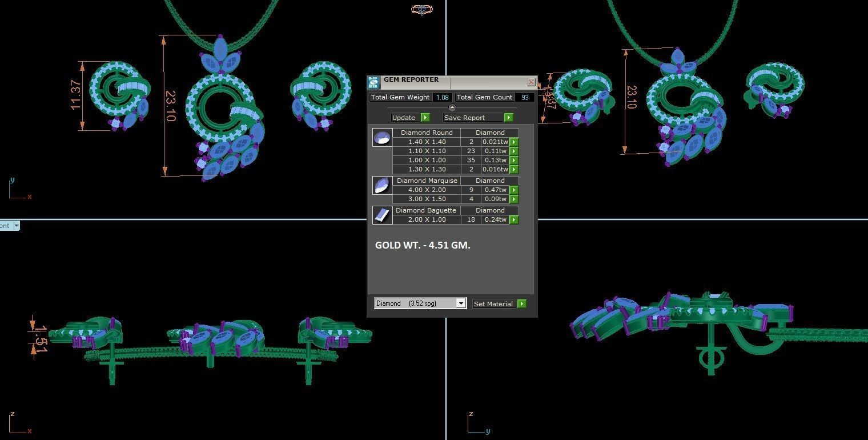Click the green arrow for 1.10 X 1.10 row
Screen dimensions: 868x440
click(x=514, y=151)
